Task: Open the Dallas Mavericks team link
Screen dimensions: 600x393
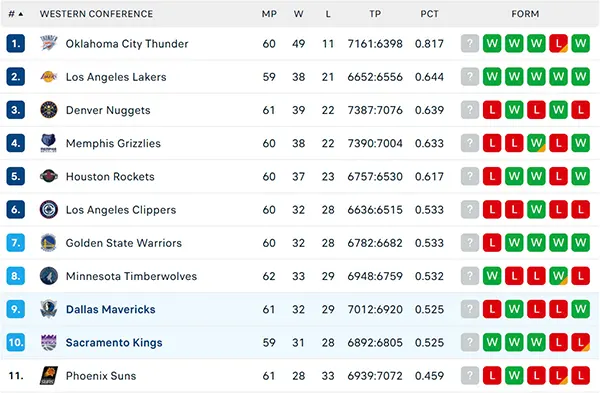Action: pos(111,309)
